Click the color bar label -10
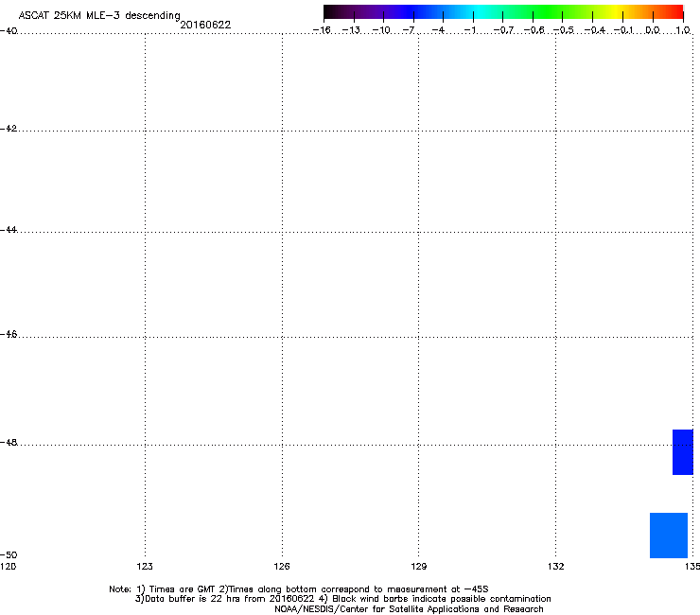The image size is (700, 615). click(381, 30)
